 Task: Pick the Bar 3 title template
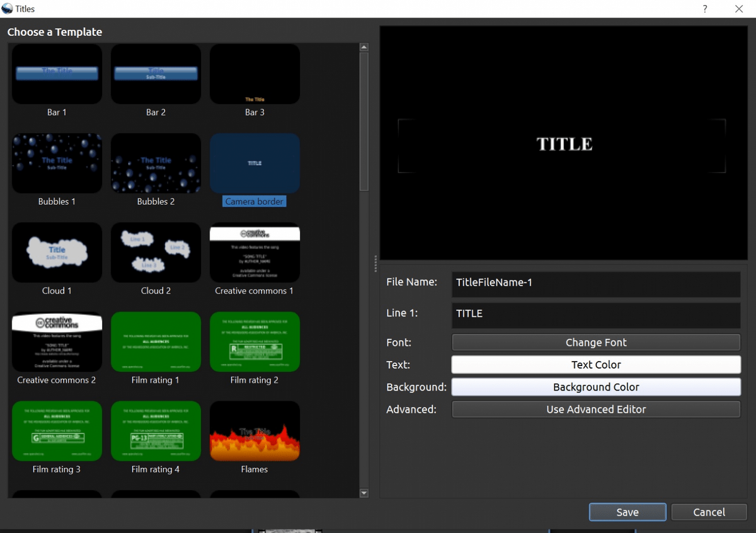255,74
